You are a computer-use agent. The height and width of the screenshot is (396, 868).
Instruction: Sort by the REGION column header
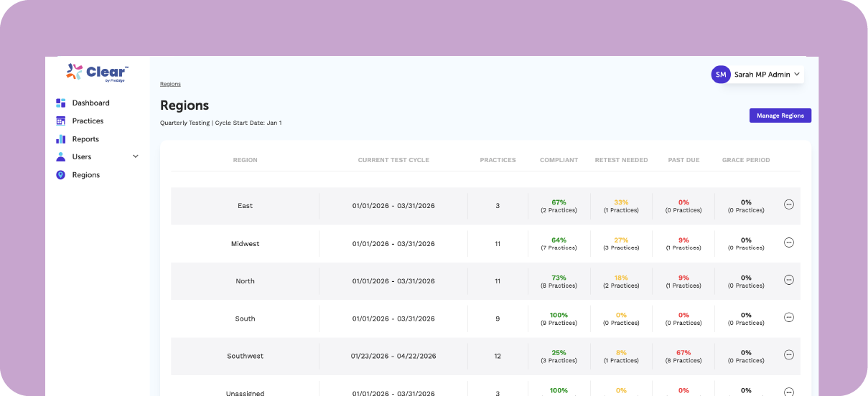point(245,160)
